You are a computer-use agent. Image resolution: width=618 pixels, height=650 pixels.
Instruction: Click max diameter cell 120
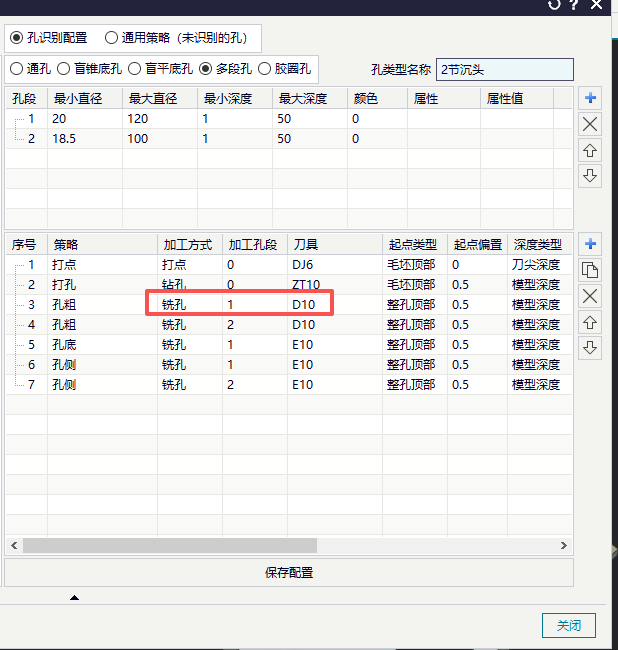[160, 119]
